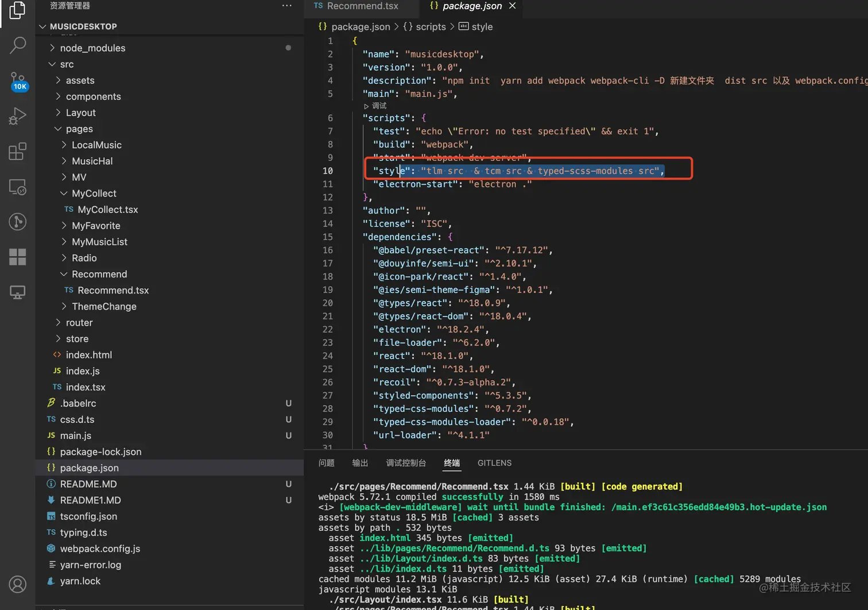868x610 pixels.
Task: Expand the node_modules folder
Action: [169, 48]
